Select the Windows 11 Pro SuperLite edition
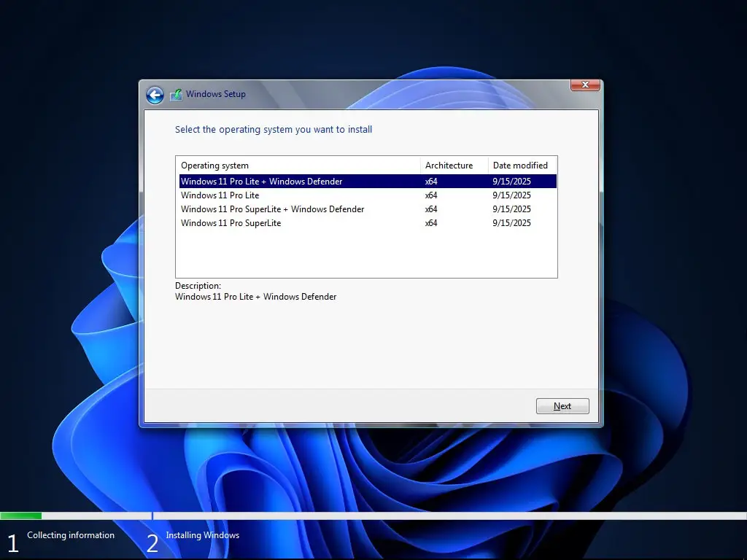 [x=231, y=223]
